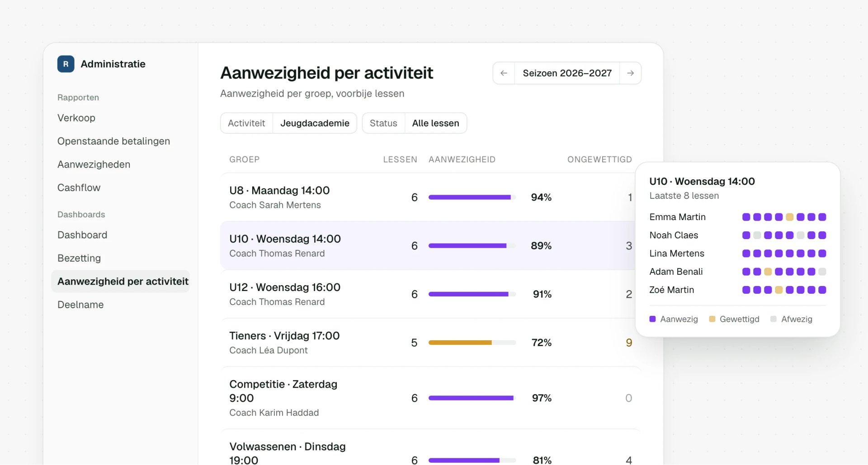Click the 94% attendance bar for U8
This screenshot has height=465, width=868.
[x=472, y=197]
